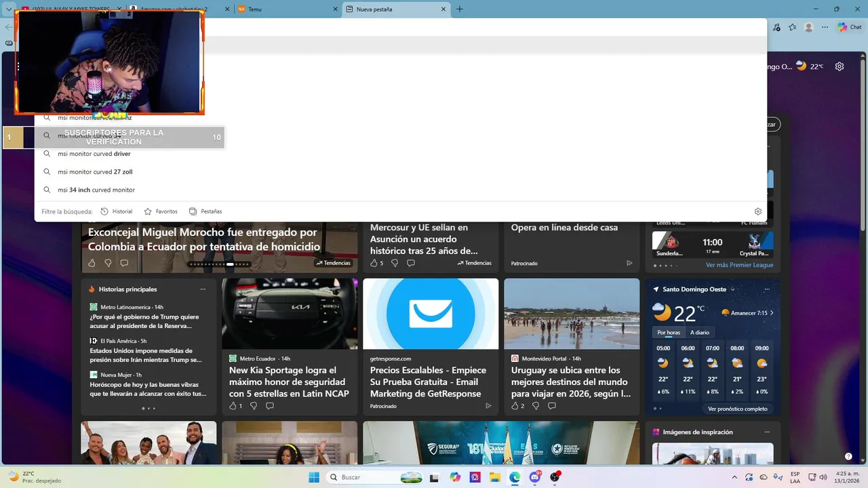This screenshot has width=868, height=488.
Task: Choose suggestion msi 34 inch curved monitor
Action: click(x=400, y=190)
